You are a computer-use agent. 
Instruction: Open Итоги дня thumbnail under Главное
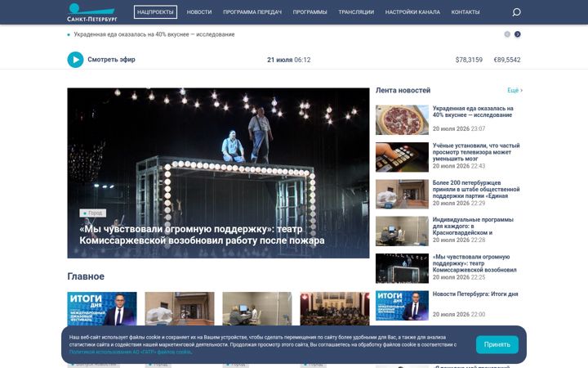click(x=102, y=308)
